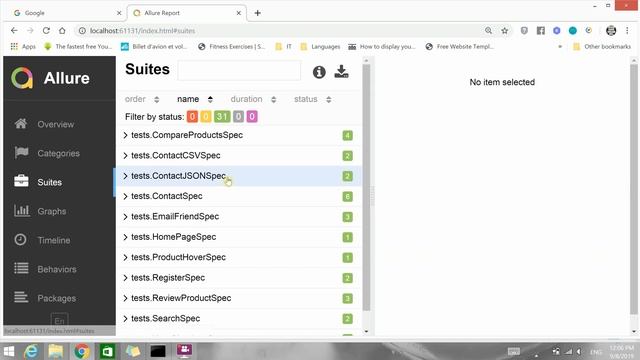Toggle the failed status filter

(x=192, y=117)
